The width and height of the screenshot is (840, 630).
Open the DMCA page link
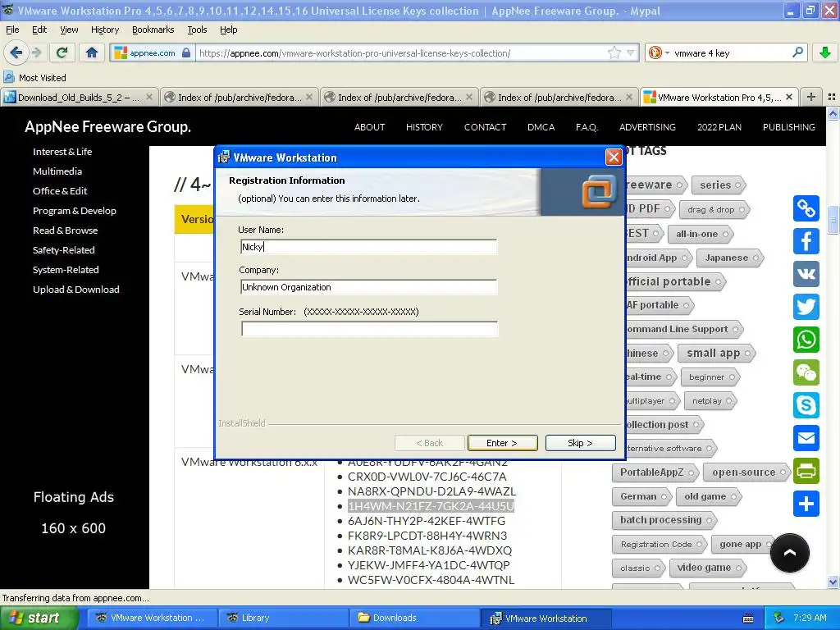pos(541,127)
